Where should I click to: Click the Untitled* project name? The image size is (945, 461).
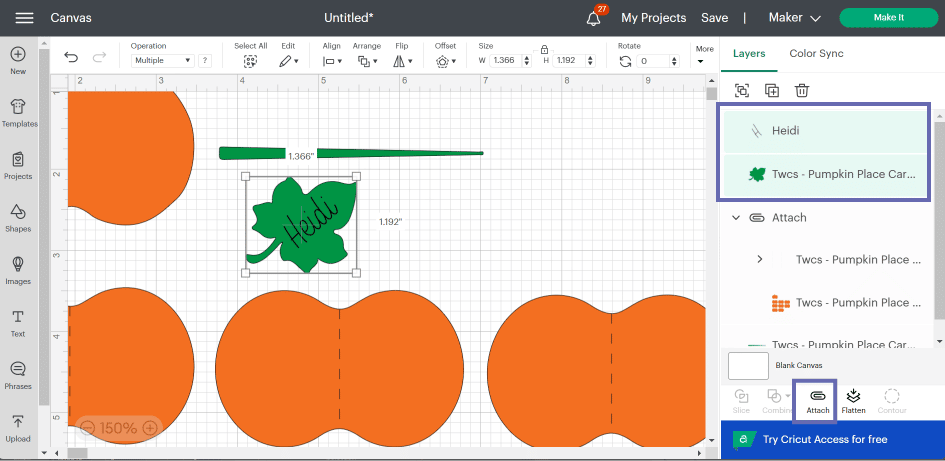(348, 17)
